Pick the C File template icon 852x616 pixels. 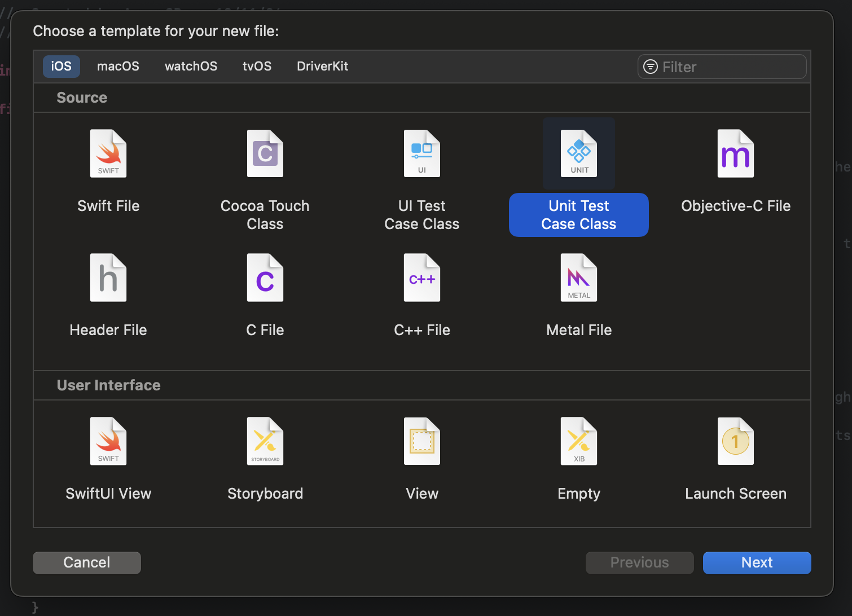pos(265,278)
